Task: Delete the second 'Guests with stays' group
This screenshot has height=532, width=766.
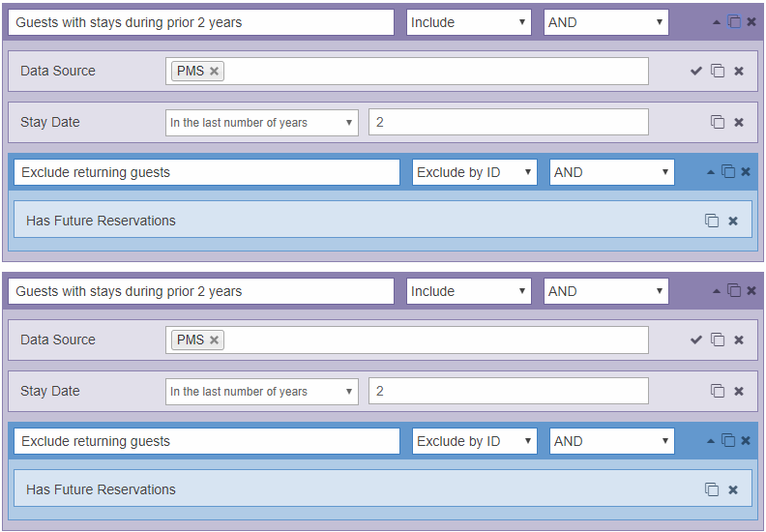Action: [x=751, y=291]
